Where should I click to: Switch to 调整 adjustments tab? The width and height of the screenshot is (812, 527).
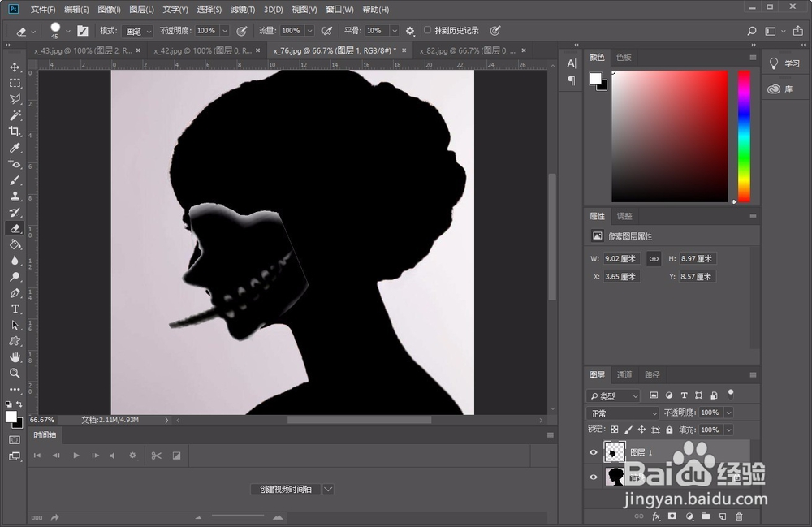pos(624,216)
